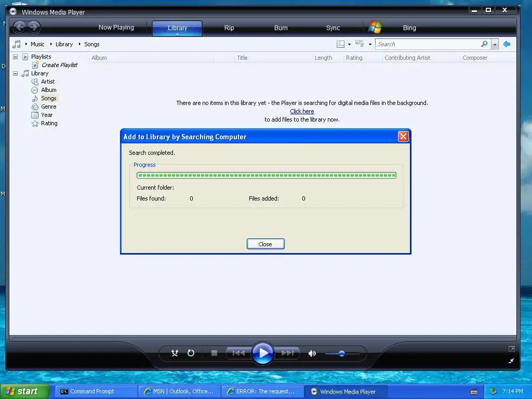
Task: Open MSN Outlook Internet Explorer taskbar item
Action: 179,391
